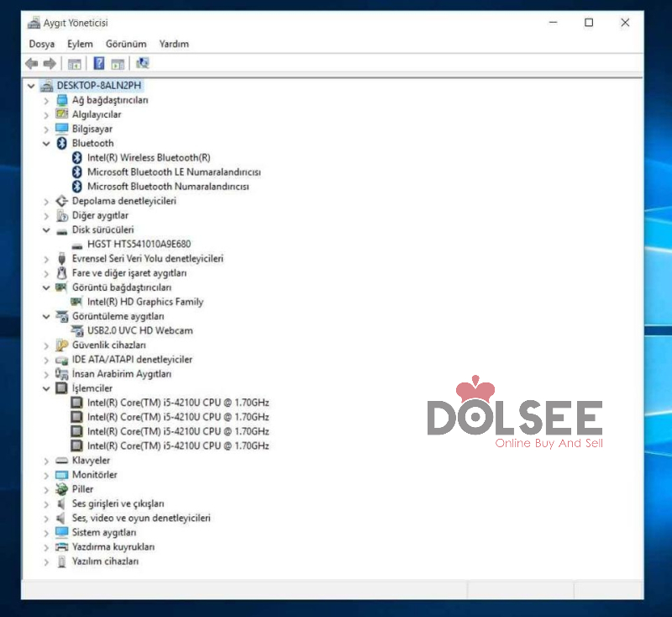Open the Görünüm menu
The width and height of the screenshot is (672, 617).
126,44
